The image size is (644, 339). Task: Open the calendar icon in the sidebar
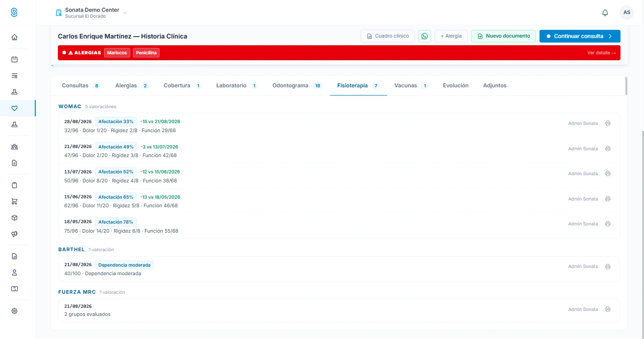click(14, 59)
